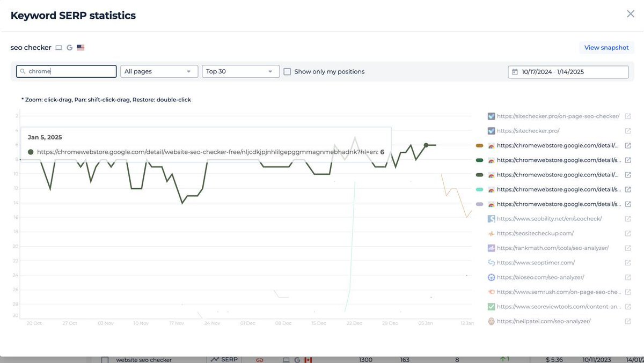Open external link icon of lavender-marked chromewebstore row
The height and width of the screenshot is (363, 644).
[x=628, y=204]
